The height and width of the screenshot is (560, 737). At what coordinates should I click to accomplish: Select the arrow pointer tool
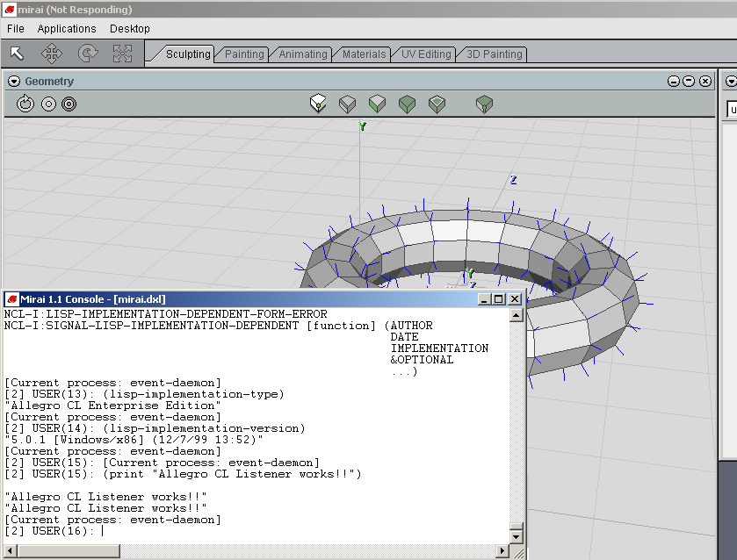click(x=17, y=53)
